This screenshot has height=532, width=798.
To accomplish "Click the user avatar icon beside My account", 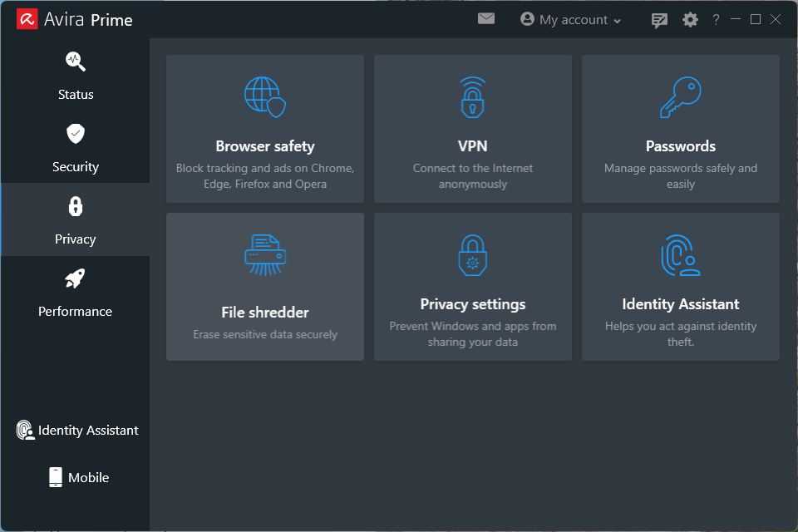I will pyautogui.click(x=527, y=19).
